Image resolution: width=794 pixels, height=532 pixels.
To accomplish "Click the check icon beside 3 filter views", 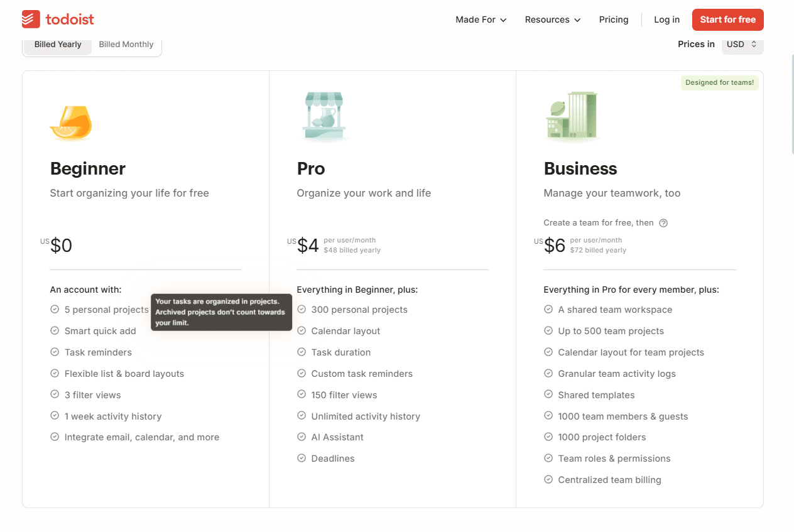I will [55, 395].
